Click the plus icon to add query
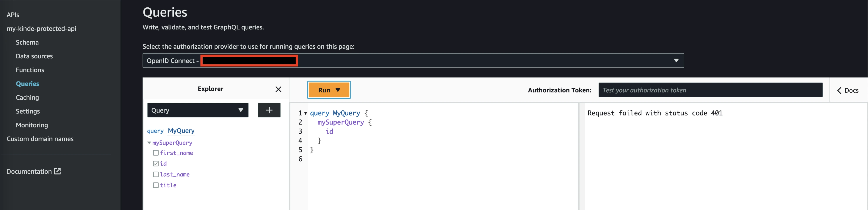The width and height of the screenshot is (868, 210). point(269,110)
